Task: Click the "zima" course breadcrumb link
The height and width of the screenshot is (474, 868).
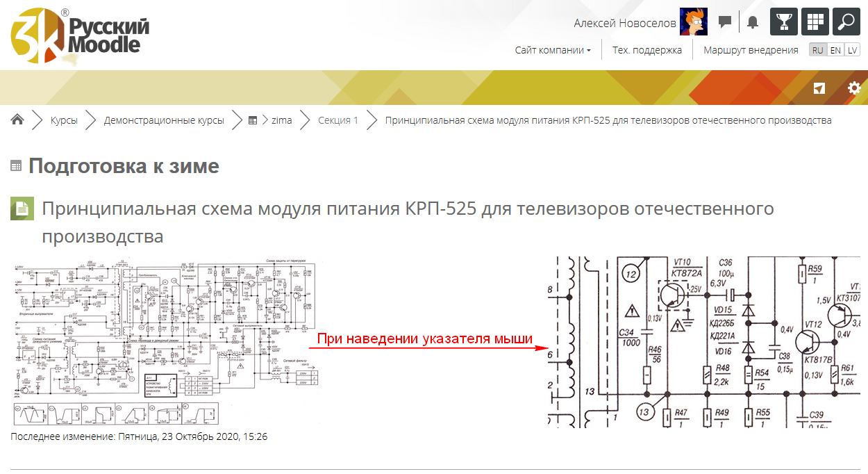Action: point(281,120)
